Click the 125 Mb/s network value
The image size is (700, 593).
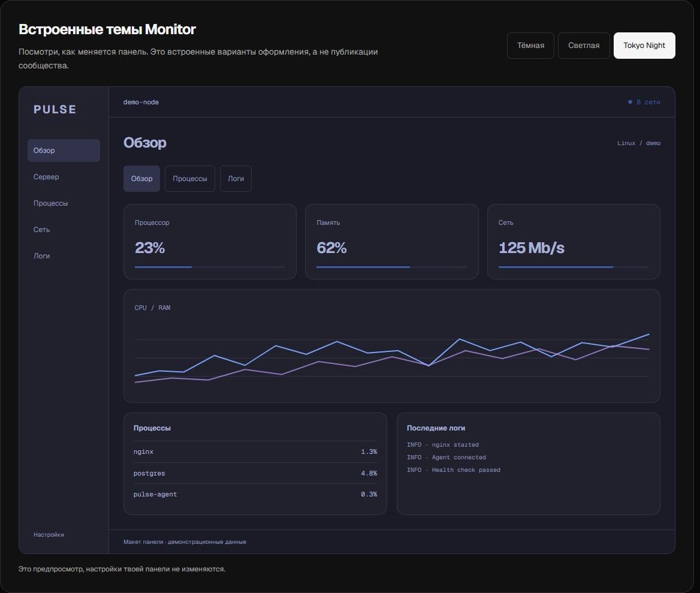(531, 248)
